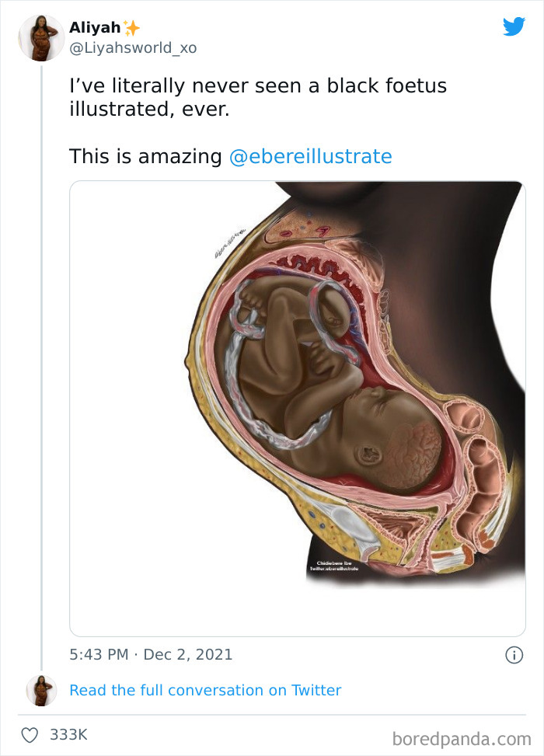Click the sparkle emoji after Aliyah
This screenshot has height=756, width=544.
click(x=132, y=28)
